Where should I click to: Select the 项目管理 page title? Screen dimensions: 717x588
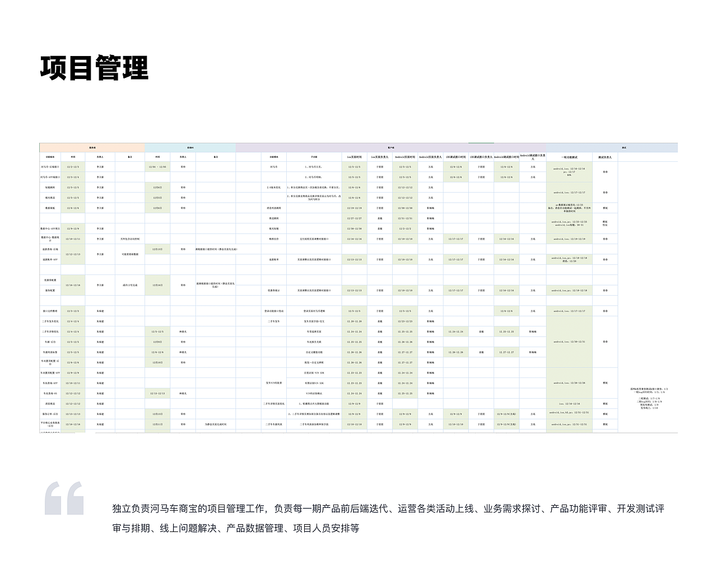pyautogui.click(x=95, y=68)
